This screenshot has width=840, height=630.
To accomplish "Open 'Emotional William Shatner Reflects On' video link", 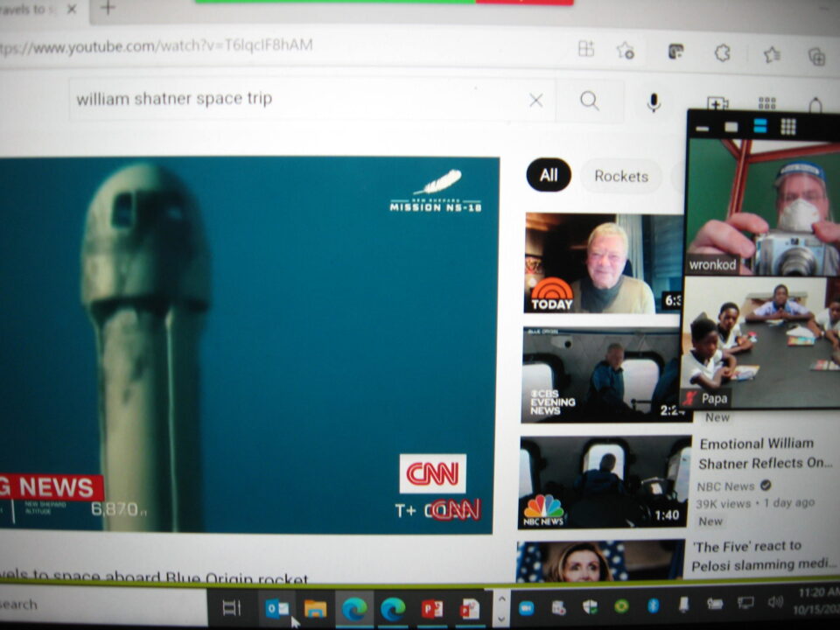I will click(x=756, y=453).
